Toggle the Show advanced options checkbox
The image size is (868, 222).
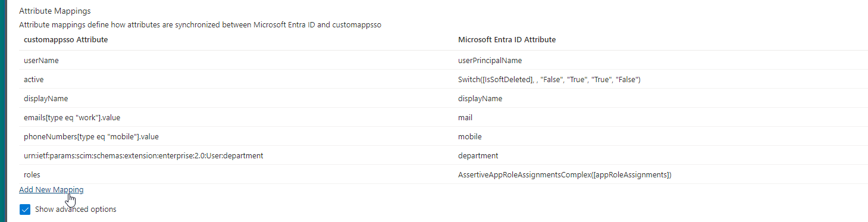(x=25, y=210)
